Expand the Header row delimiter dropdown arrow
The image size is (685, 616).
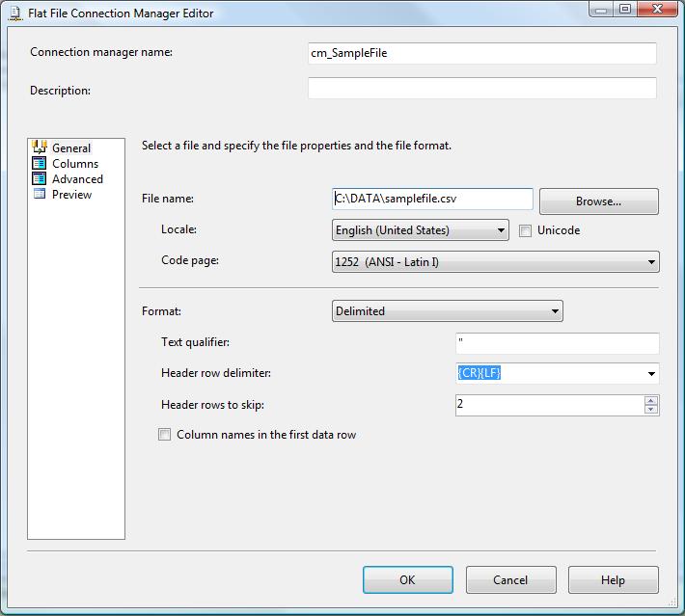point(651,374)
